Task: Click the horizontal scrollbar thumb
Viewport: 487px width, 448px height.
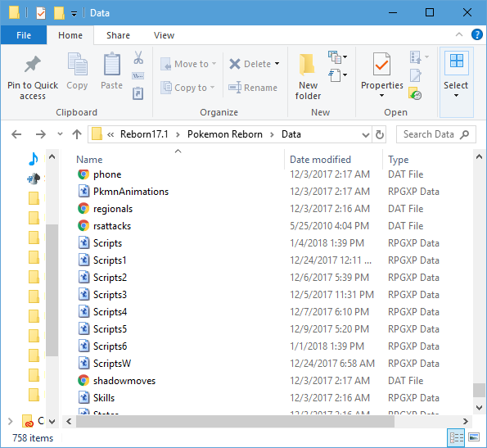Action: 235,422
